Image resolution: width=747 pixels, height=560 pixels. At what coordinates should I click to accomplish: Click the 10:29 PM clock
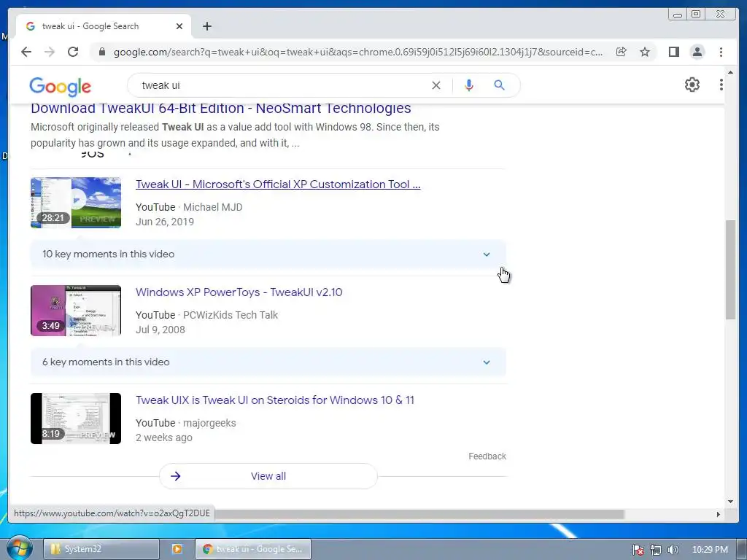pyautogui.click(x=710, y=550)
